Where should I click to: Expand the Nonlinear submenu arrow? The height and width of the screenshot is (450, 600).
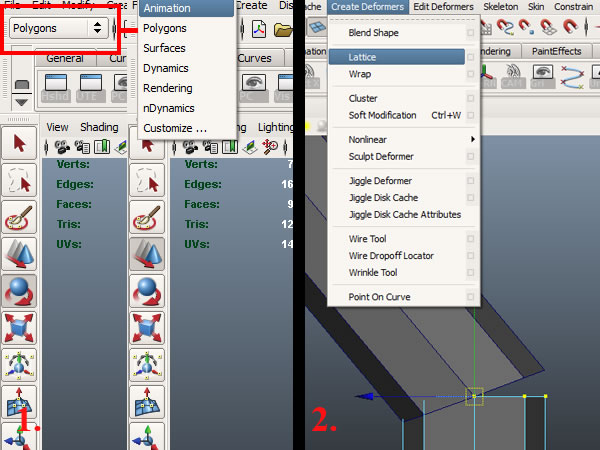point(473,139)
